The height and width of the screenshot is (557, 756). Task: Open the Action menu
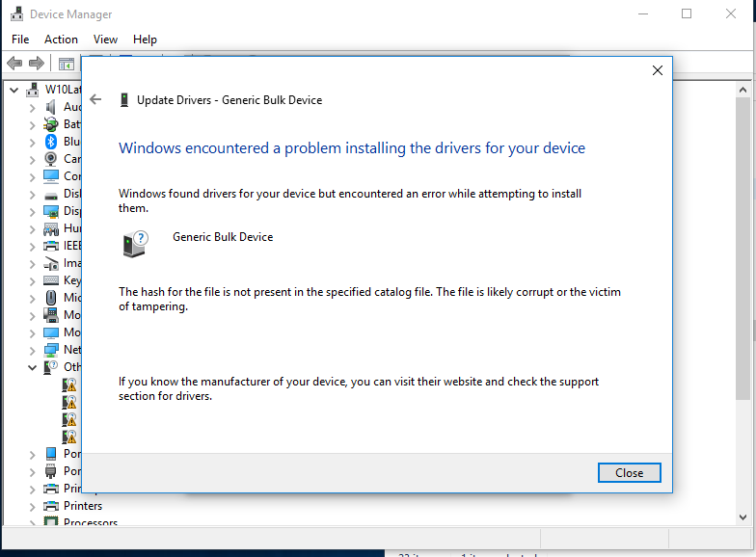[61, 40]
